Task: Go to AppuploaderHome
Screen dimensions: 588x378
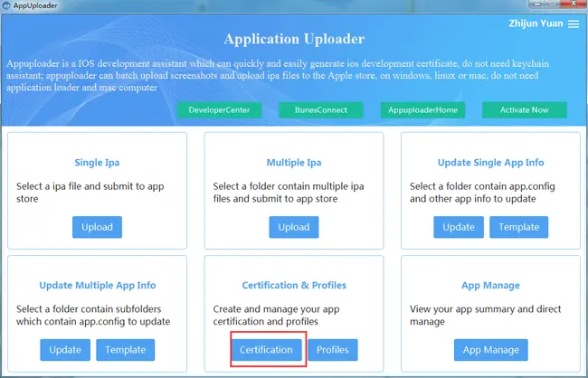Action: (x=422, y=110)
